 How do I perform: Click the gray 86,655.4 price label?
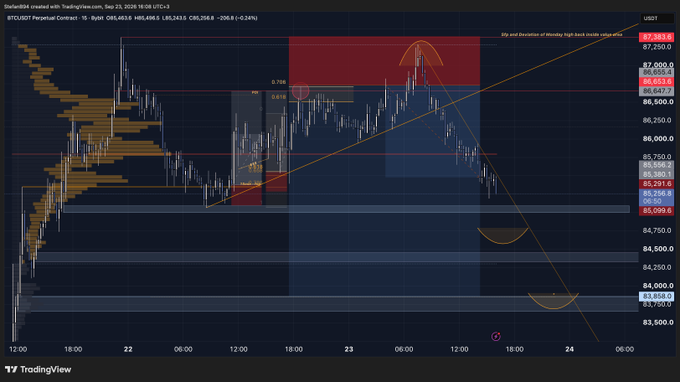(657, 72)
